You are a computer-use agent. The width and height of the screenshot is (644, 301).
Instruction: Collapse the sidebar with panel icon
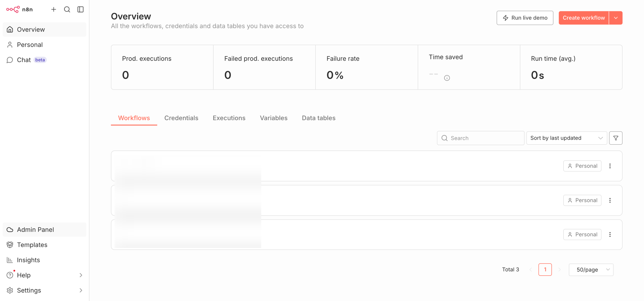point(80,10)
